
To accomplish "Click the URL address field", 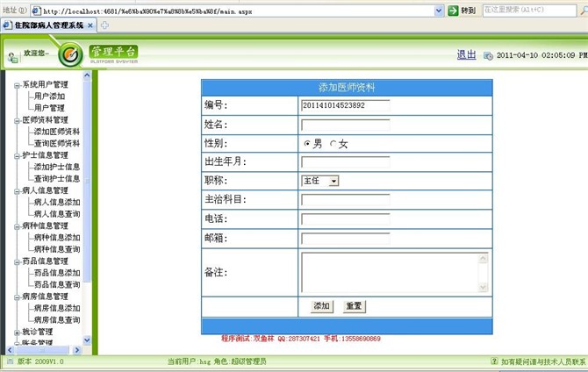I will click(x=238, y=11).
